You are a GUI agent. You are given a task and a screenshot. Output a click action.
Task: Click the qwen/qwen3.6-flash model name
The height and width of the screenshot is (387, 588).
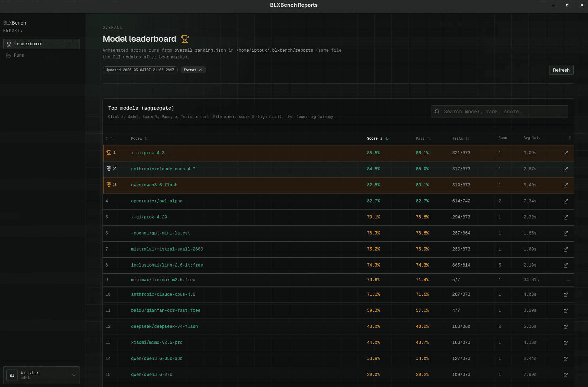(154, 185)
